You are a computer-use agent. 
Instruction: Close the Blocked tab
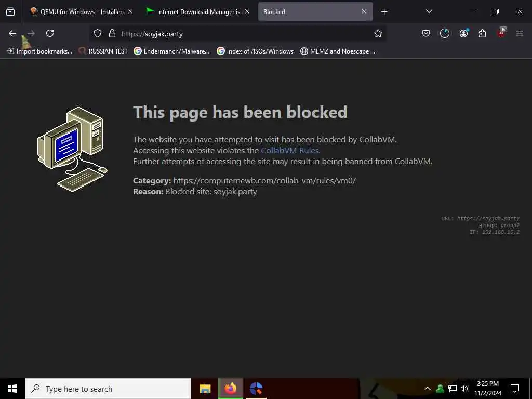point(364,11)
